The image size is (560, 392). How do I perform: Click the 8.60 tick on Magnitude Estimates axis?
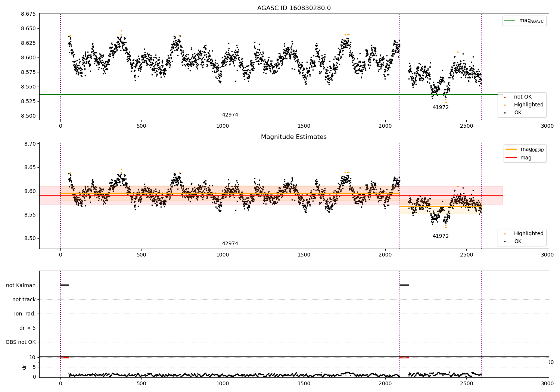(x=30, y=192)
